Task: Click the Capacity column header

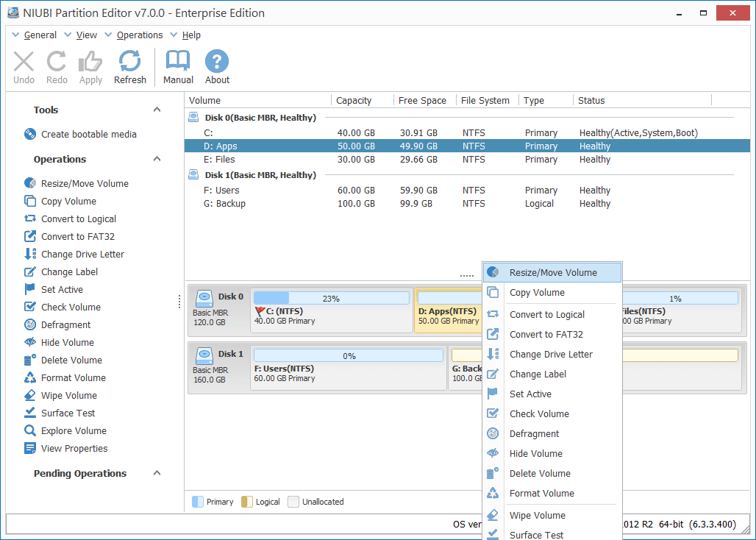Action: (363, 100)
